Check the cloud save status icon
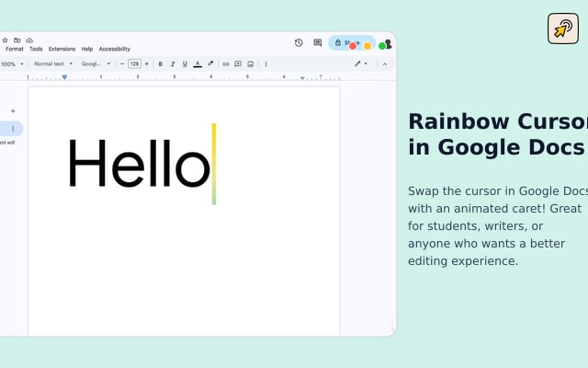The height and width of the screenshot is (368, 588). 29,40
